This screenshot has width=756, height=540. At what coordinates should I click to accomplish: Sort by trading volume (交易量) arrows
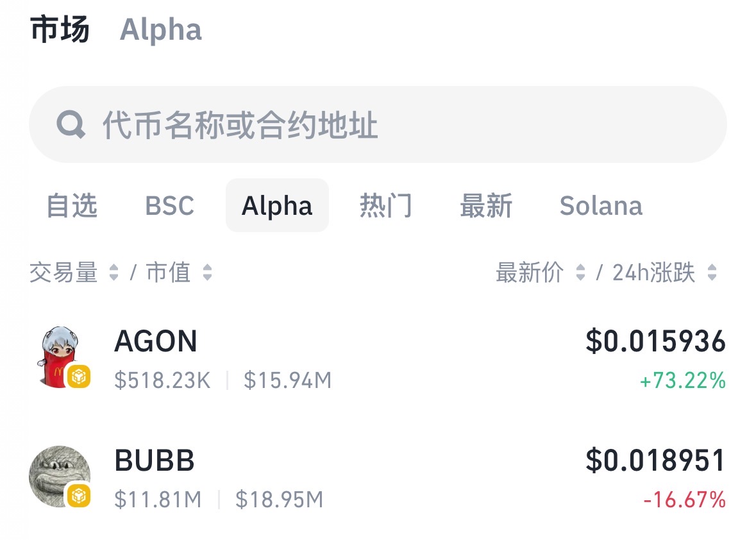[113, 273]
